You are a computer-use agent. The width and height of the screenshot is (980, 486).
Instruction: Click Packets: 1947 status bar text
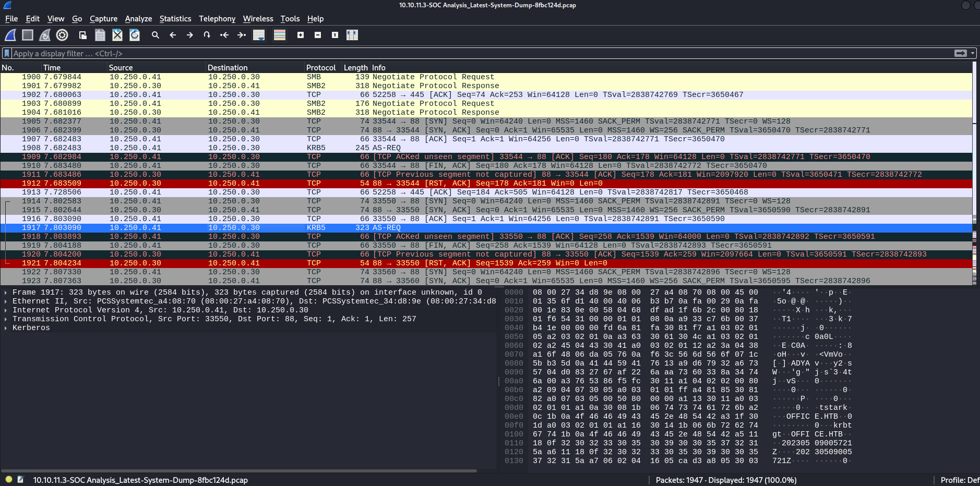pos(726,480)
